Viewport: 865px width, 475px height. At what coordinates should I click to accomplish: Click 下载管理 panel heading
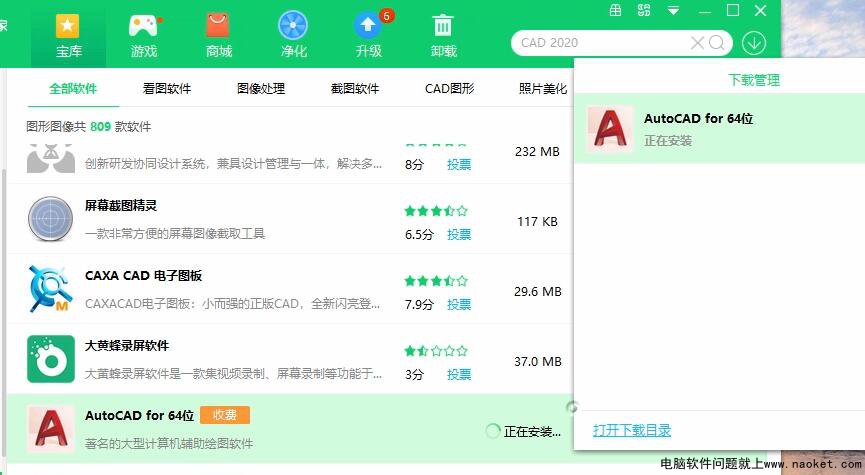754,81
